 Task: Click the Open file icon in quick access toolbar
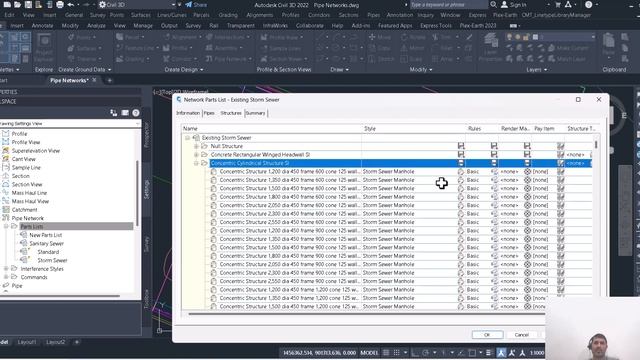[18, 4]
